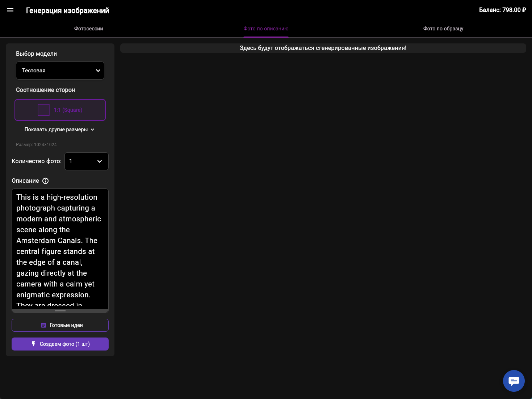The width and height of the screenshot is (532, 399).
Task: Click the generated images placeholder banner
Action: 323,48
